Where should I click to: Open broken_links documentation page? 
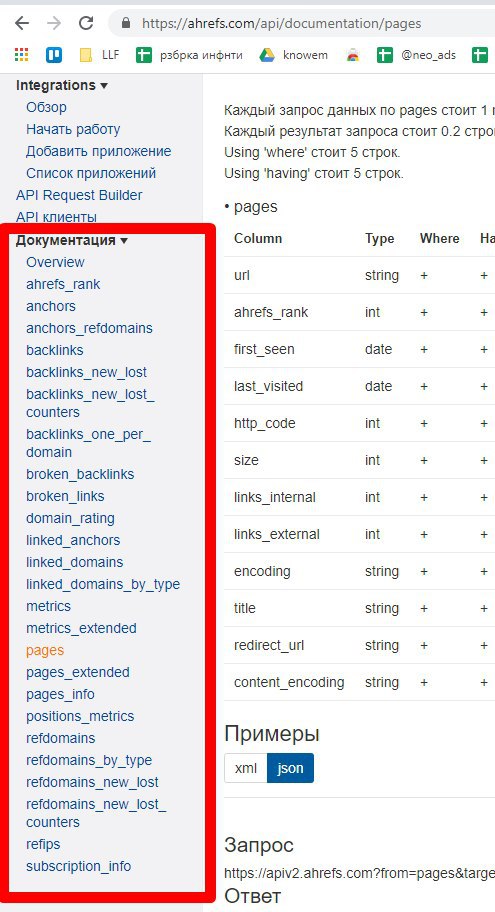(x=65, y=496)
